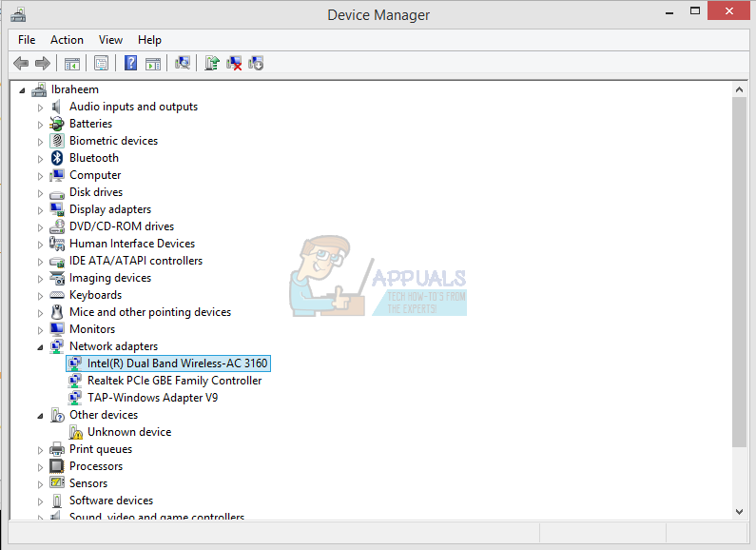Viewport: 756px width, 550px height.
Task: Click the vertical scrollbar thumb
Action: (739, 272)
